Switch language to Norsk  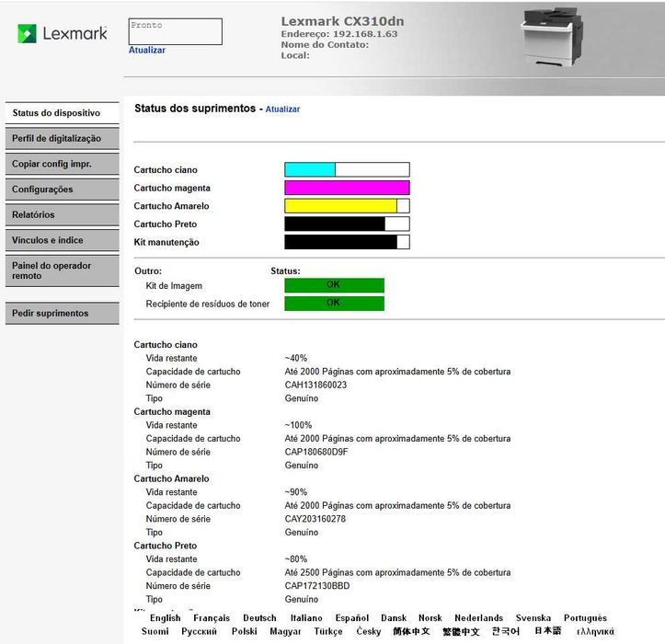click(430, 618)
